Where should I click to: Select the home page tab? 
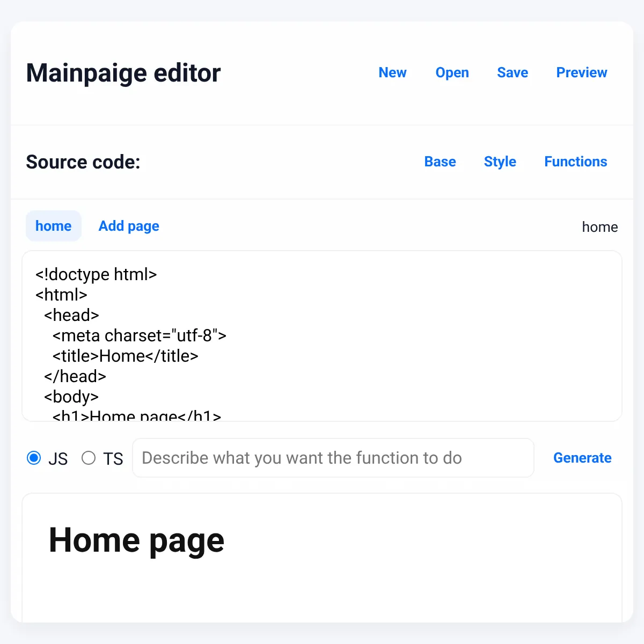click(x=54, y=226)
